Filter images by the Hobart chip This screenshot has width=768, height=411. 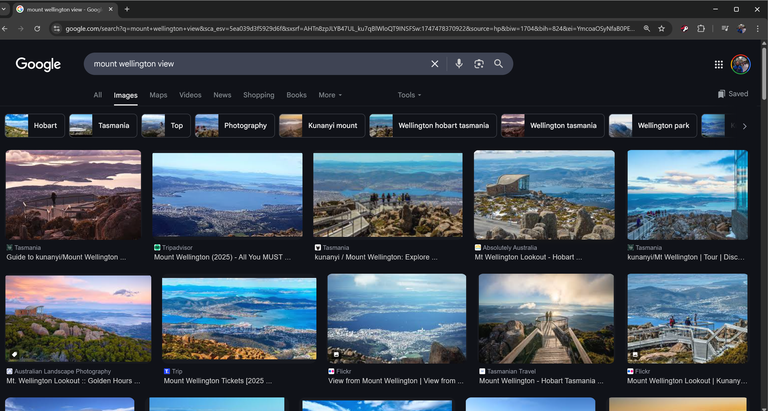coord(35,125)
